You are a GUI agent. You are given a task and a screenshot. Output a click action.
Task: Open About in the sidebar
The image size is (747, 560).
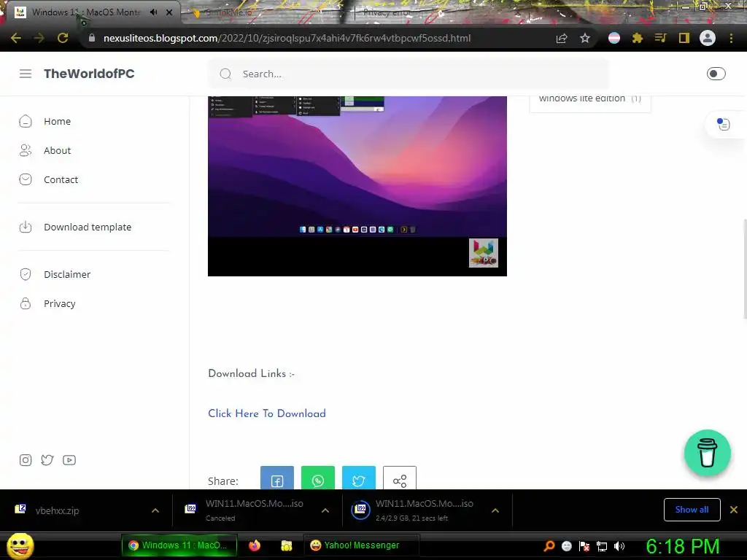click(x=57, y=150)
